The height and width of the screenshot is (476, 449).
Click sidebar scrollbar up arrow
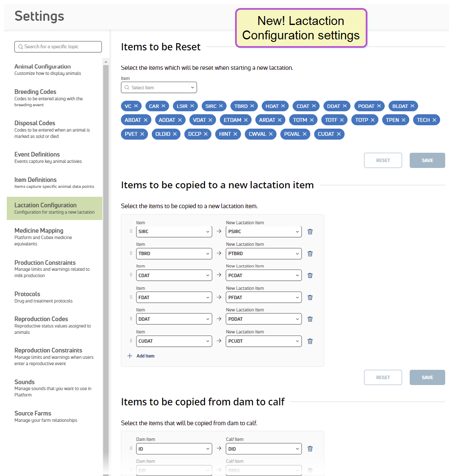pos(106,62)
